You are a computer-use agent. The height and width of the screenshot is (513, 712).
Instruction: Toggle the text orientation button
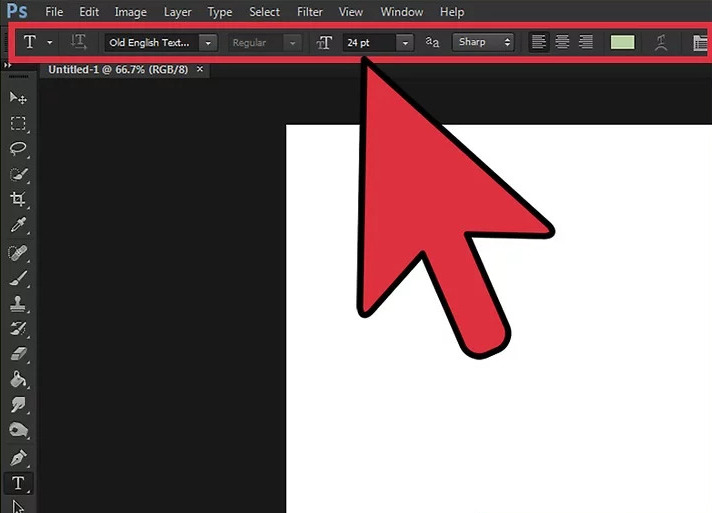tap(79, 43)
